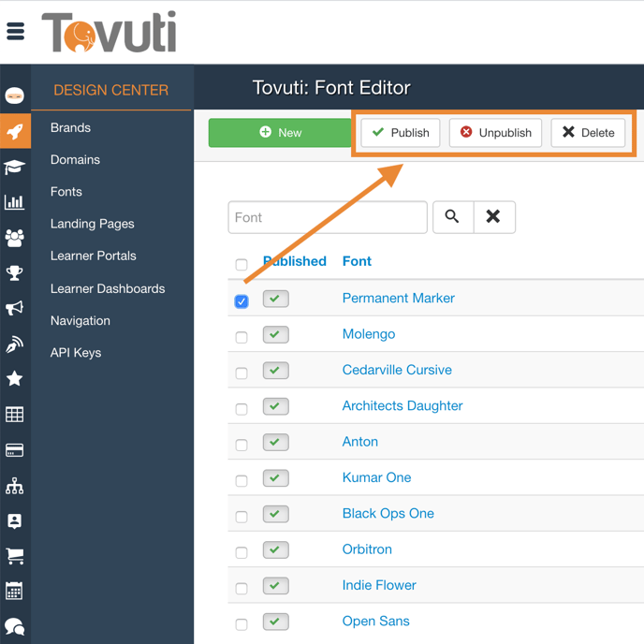Open the hamburger menu icon

tap(16, 32)
